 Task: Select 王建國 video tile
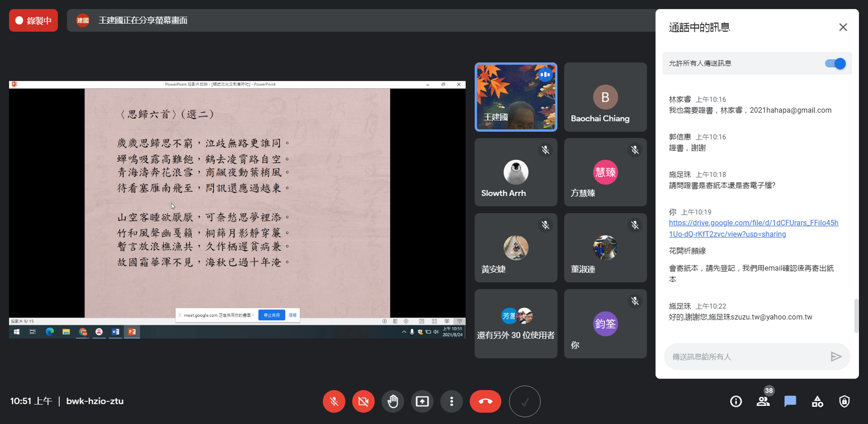[516, 97]
